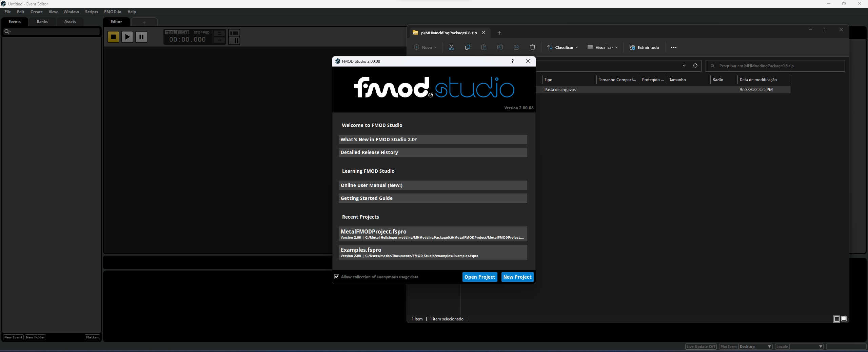This screenshot has width=868, height=352.
Task: Click the FMOD logo icon in dialog title bar
Action: click(x=338, y=61)
